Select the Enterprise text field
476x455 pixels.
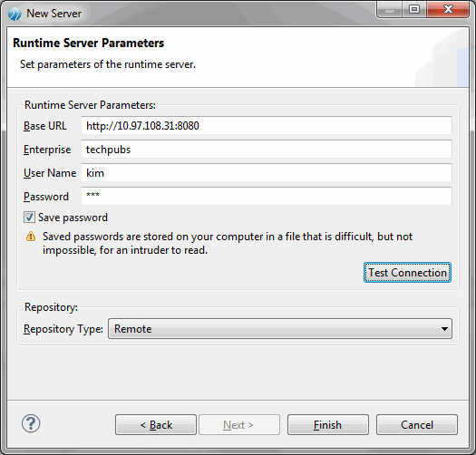[x=267, y=150]
